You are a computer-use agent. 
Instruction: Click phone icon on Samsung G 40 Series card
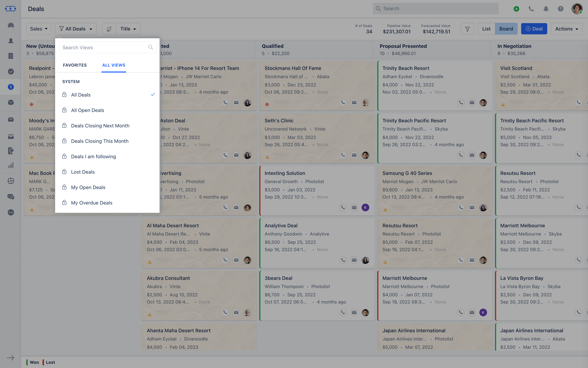[x=461, y=207]
